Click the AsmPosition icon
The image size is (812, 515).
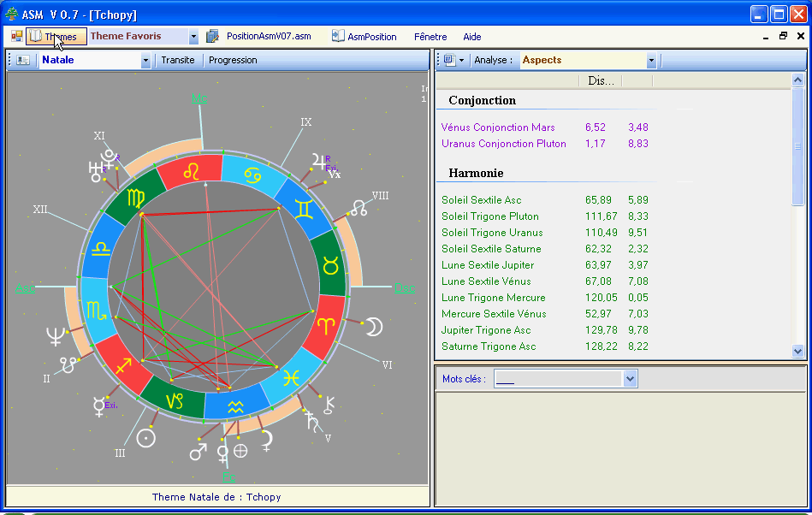[x=338, y=36]
